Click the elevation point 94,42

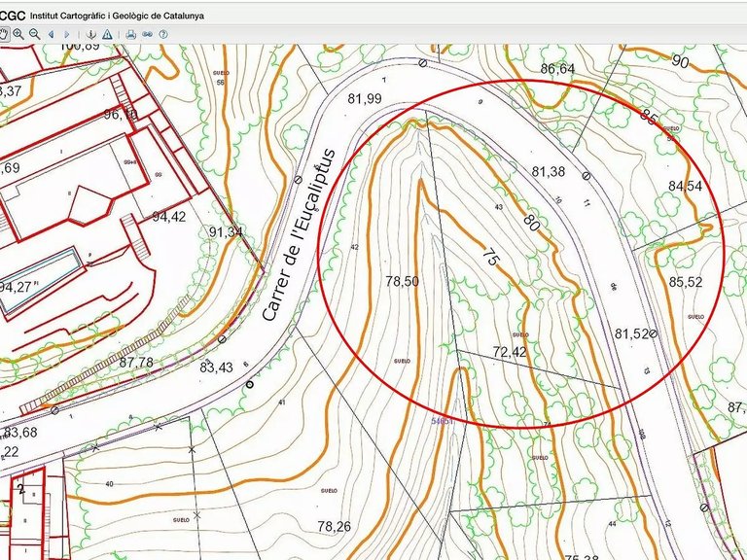(169, 217)
